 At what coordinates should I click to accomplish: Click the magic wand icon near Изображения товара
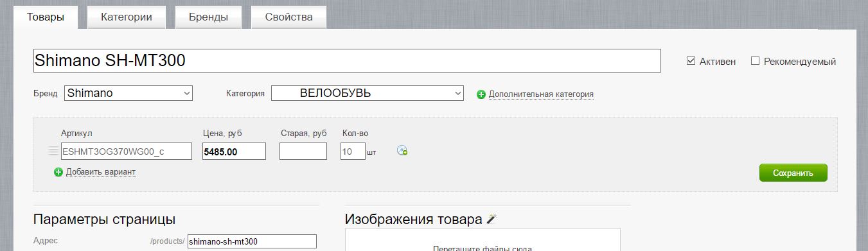coord(492,219)
